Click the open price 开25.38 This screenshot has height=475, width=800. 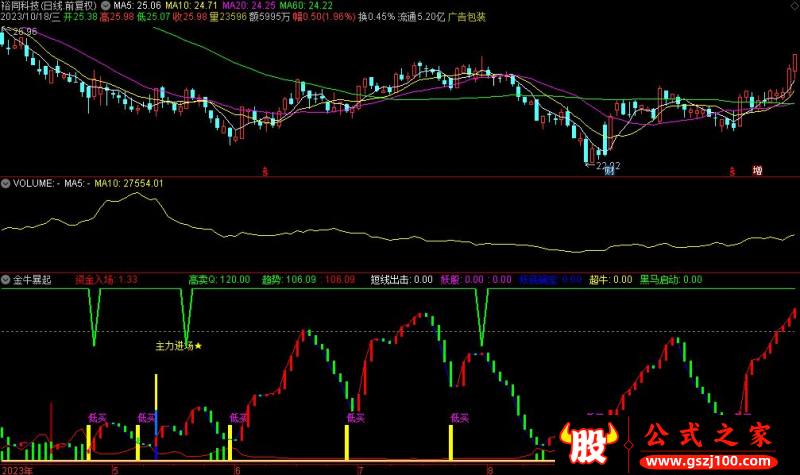click(x=80, y=17)
